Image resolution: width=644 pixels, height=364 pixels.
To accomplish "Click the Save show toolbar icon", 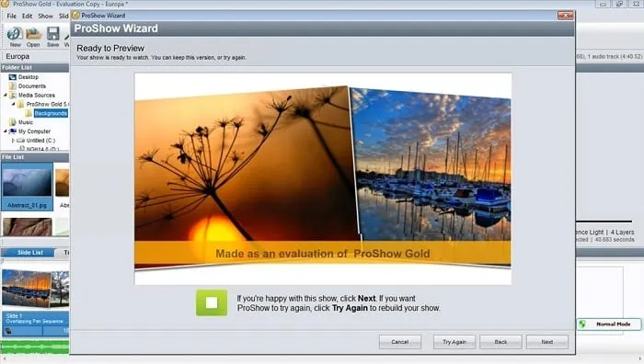I will click(x=53, y=34).
